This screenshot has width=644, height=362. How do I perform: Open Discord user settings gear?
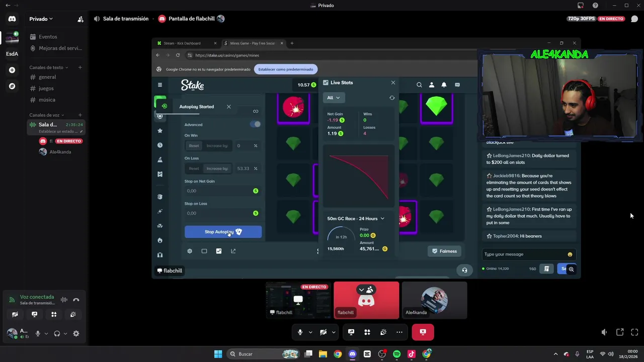76,333
